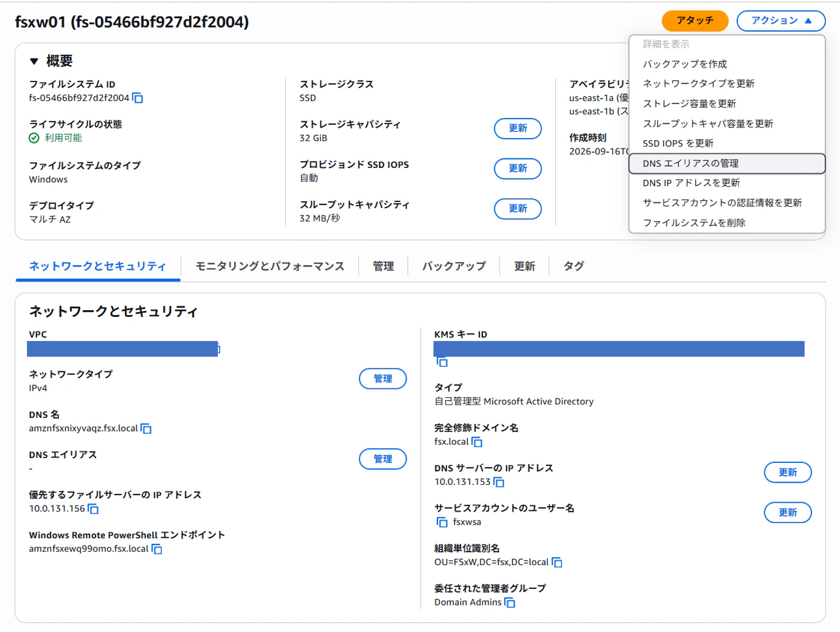This screenshot has height=632, width=840.
Task: Click the 自己管理型 Microsoft Active Directory text
Action: pos(514,402)
